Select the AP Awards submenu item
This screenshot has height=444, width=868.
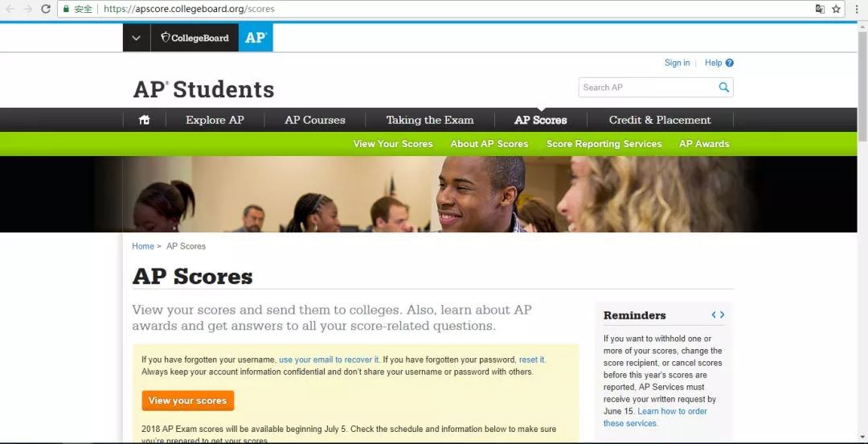tap(704, 144)
